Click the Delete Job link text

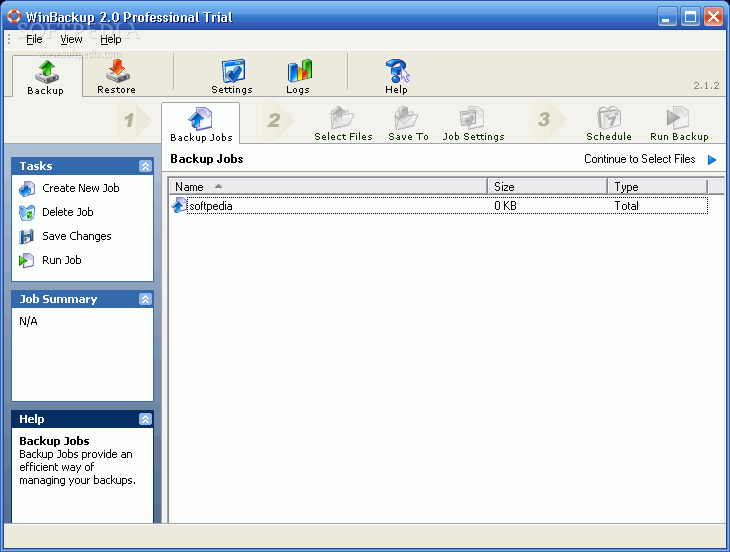[x=68, y=212]
